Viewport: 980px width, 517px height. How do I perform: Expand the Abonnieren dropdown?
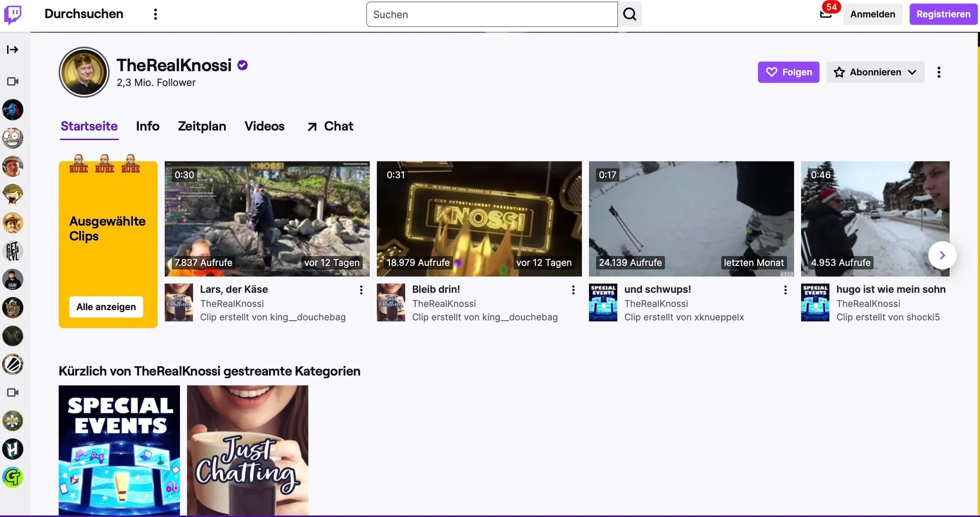875,72
